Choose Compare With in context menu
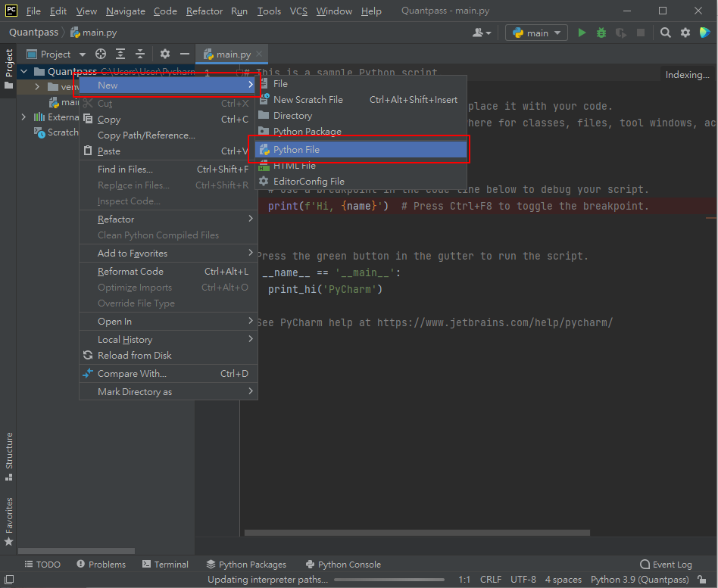Viewport: 718px width, 588px height. pyautogui.click(x=168, y=373)
